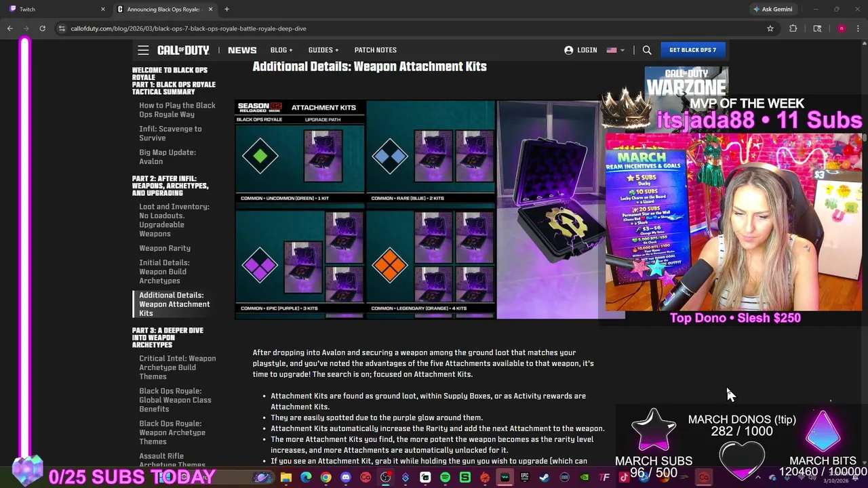The height and width of the screenshot is (488, 868).
Task: Go to Part 2: After Infil heading
Action: (x=170, y=186)
